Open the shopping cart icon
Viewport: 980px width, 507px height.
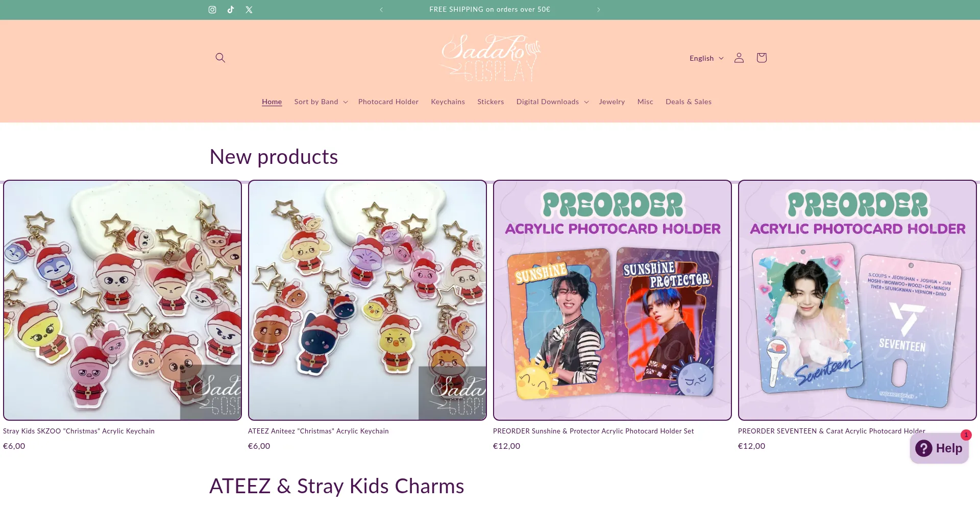click(x=762, y=58)
